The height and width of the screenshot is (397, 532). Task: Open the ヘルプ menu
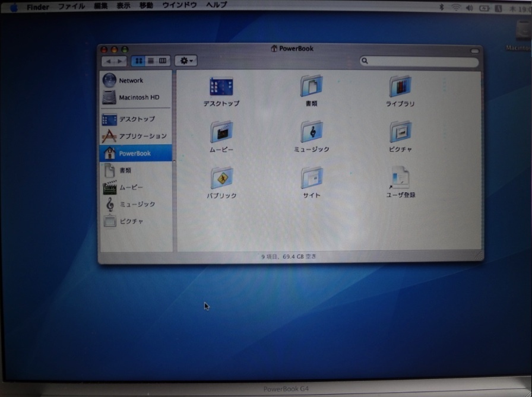point(217,5)
